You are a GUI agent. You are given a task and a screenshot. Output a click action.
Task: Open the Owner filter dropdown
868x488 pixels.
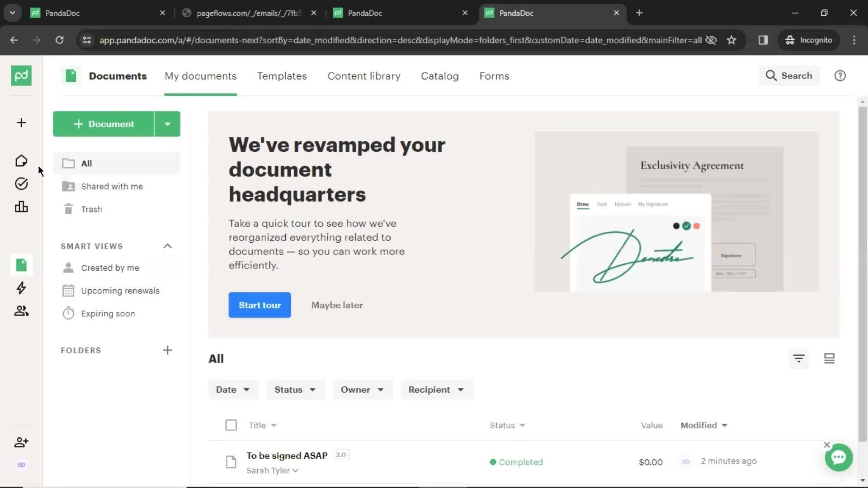tap(362, 389)
